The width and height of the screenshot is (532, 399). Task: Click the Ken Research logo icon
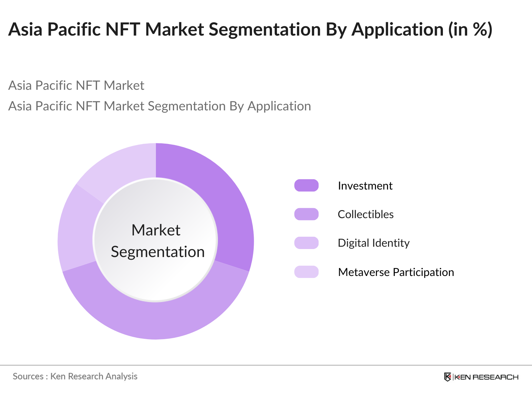click(x=448, y=377)
